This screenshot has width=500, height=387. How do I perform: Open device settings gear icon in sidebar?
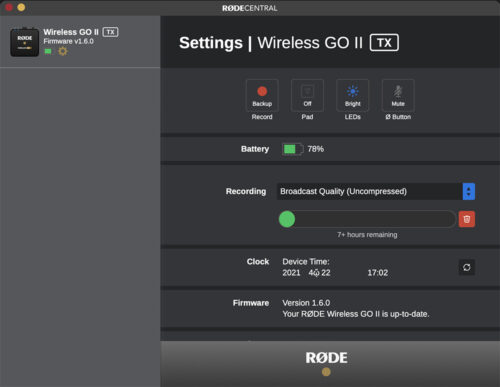point(63,51)
